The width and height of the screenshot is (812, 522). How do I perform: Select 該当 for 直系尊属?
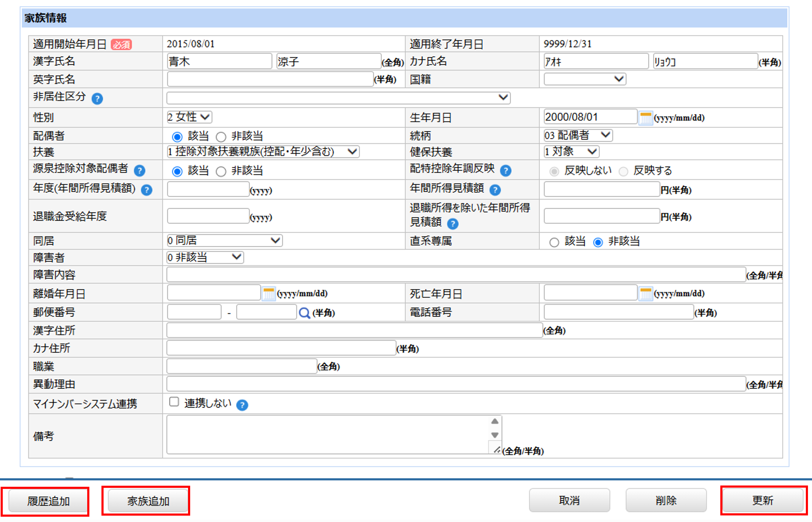554,242
